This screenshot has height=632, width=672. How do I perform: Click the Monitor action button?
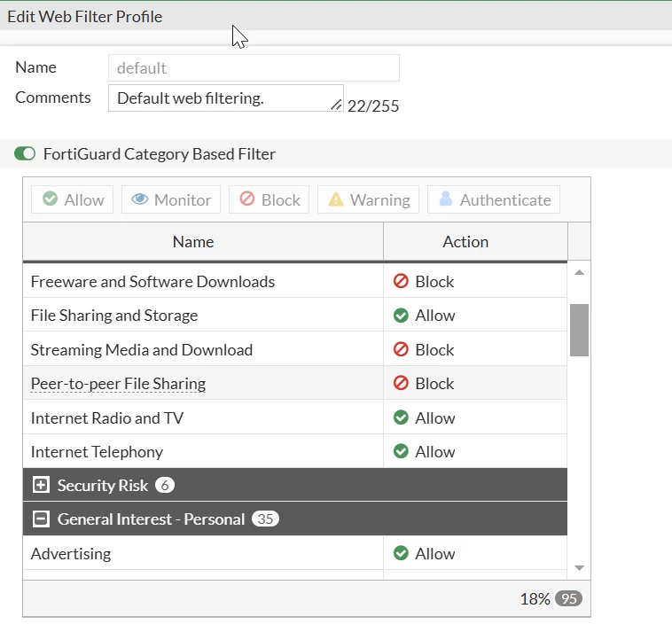171,199
